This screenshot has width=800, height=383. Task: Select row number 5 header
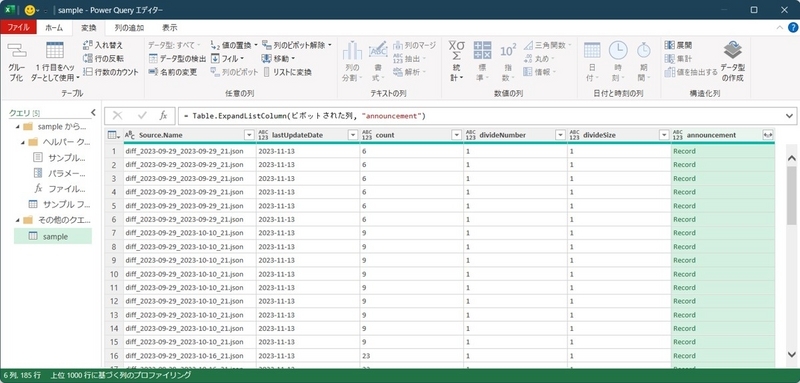point(114,206)
